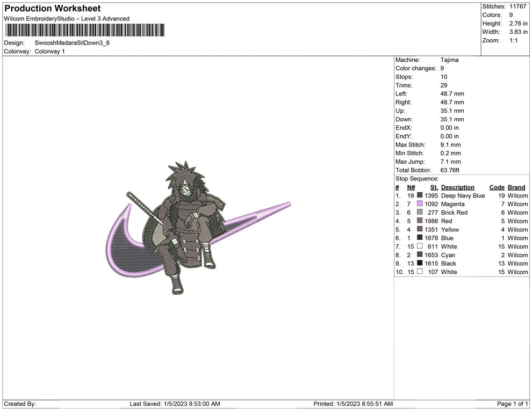Click the EndX value 0.00 in
The image size is (532, 409).
tap(450, 128)
